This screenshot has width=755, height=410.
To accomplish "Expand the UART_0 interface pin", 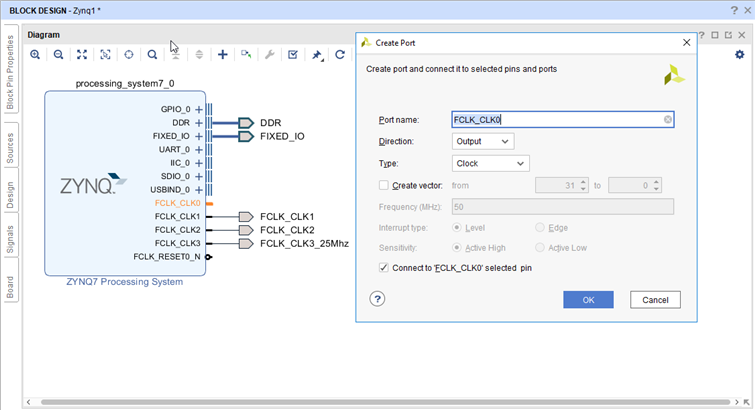I will pyautogui.click(x=199, y=149).
